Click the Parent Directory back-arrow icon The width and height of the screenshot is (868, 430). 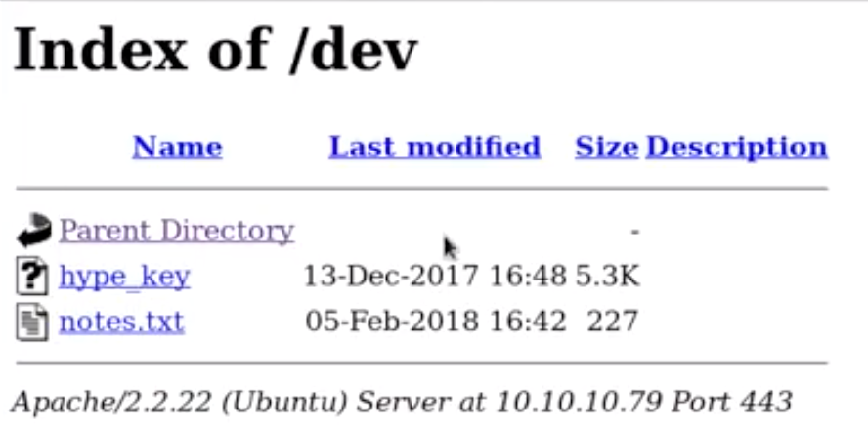[34, 230]
